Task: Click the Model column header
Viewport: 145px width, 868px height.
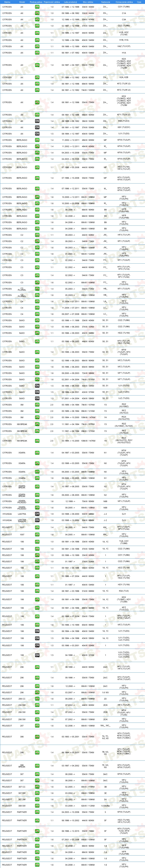Action: (x=22, y=2)
